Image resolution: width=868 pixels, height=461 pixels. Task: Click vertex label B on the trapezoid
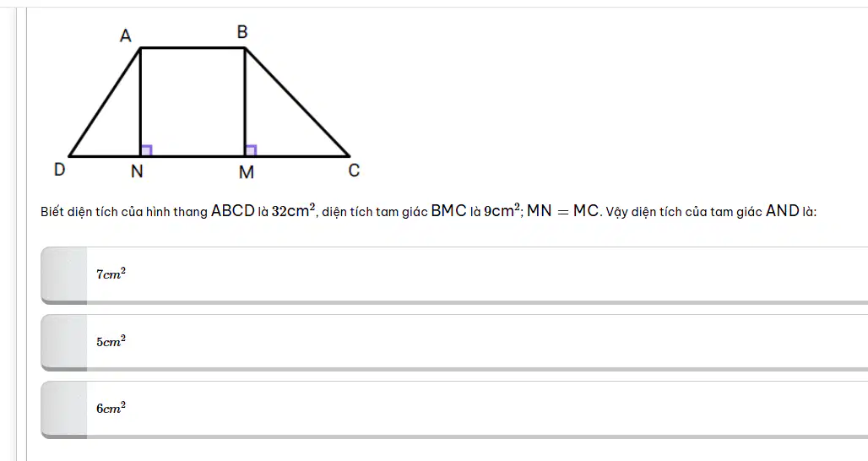point(242,32)
